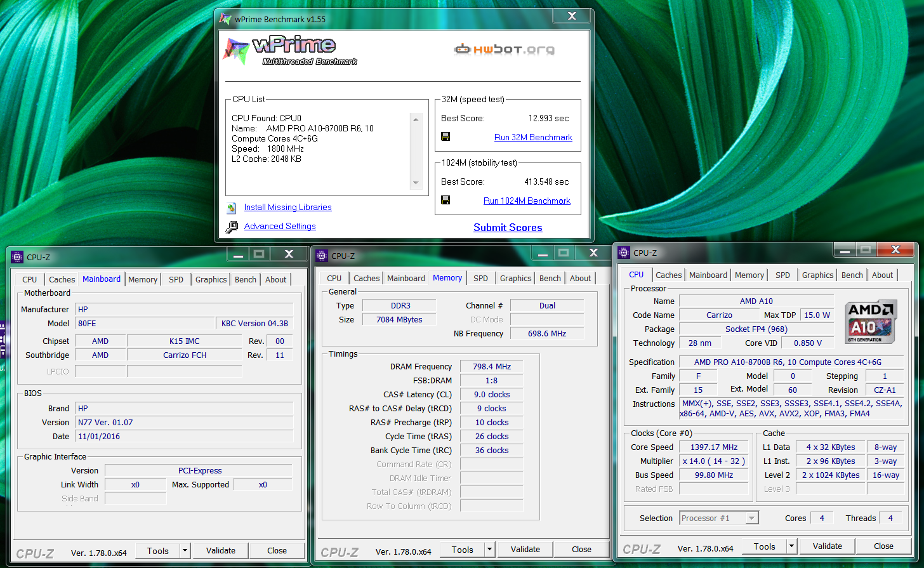Open Caches tab in Mainboard window

point(62,279)
